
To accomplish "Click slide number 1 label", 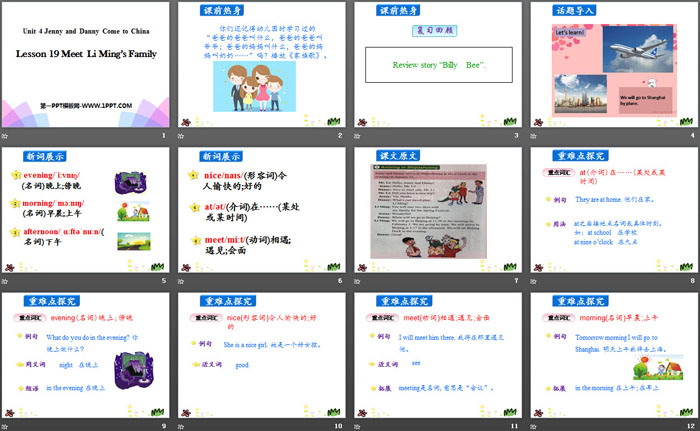I will coord(164,135).
